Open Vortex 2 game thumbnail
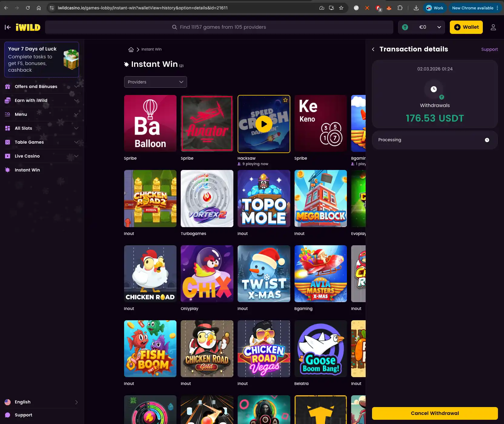This screenshot has width=504, height=424. pos(207,198)
